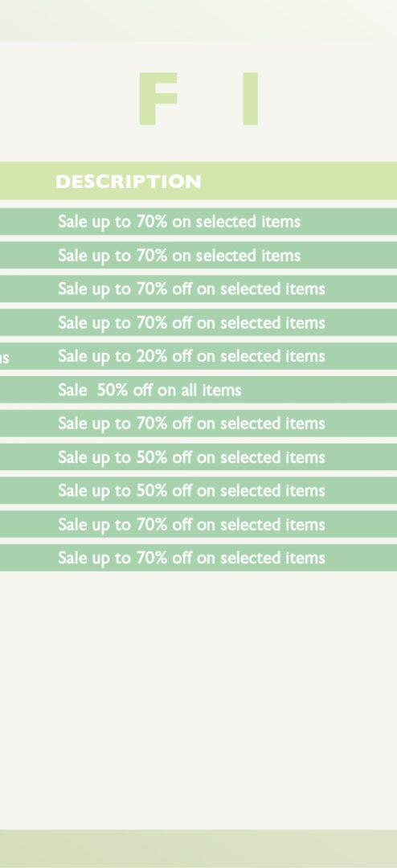Viewport: 397px width, 868px height.
Task: Click the second-to-last 70% off row
Action: pyautogui.click(x=198, y=524)
